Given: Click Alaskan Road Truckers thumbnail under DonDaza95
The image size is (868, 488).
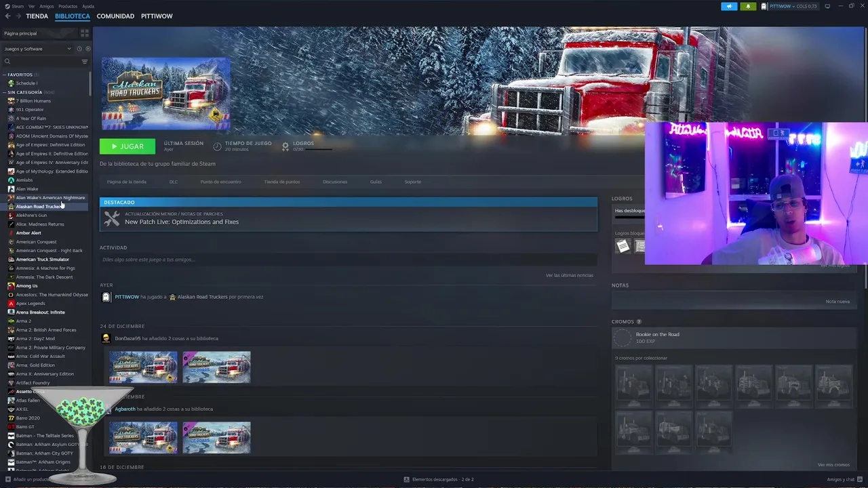Looking at the screenshot, I should tap(143, 367).
